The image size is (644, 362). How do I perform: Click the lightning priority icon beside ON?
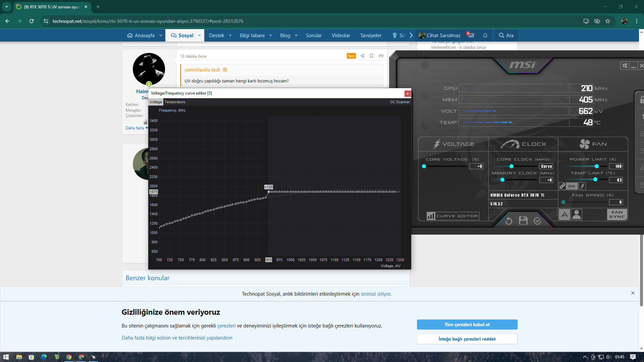tap(582, 186)
